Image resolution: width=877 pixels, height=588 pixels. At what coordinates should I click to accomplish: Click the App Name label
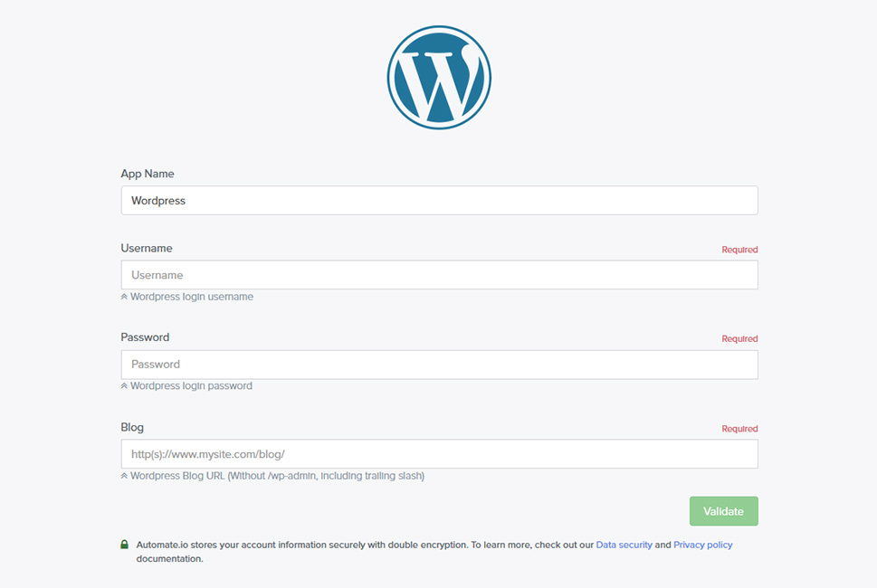(148, 174)
